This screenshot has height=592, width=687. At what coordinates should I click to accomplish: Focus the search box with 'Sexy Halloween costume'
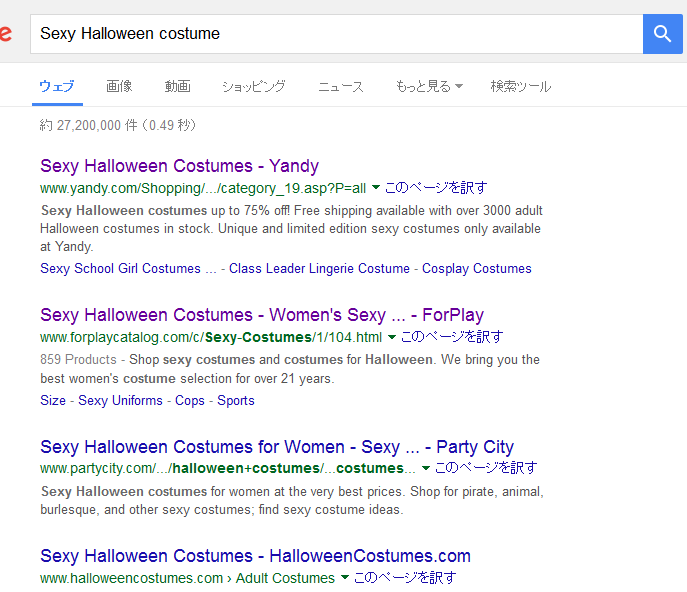[336, 34]
